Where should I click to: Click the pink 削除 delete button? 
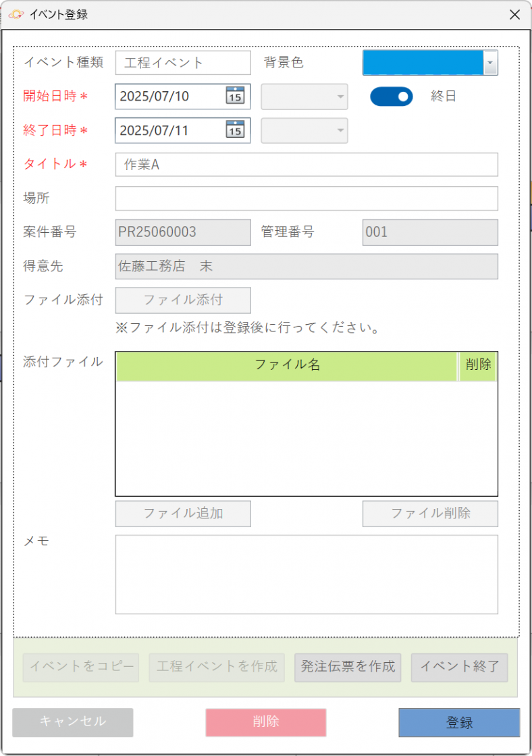tap(266, 722)
